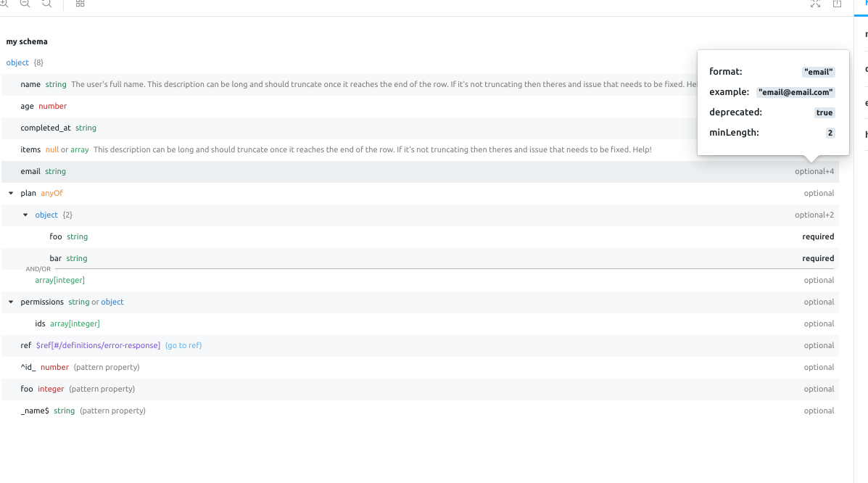Click the object type in permissions row
The image size is (868, 483).
click(112, 302)
